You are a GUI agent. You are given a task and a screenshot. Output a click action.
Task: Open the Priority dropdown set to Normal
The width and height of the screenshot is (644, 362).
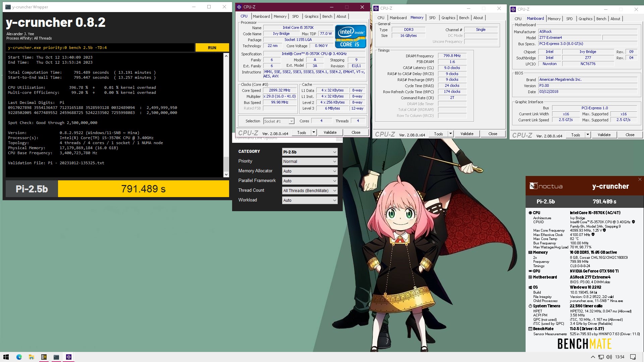tap(310, 162)
